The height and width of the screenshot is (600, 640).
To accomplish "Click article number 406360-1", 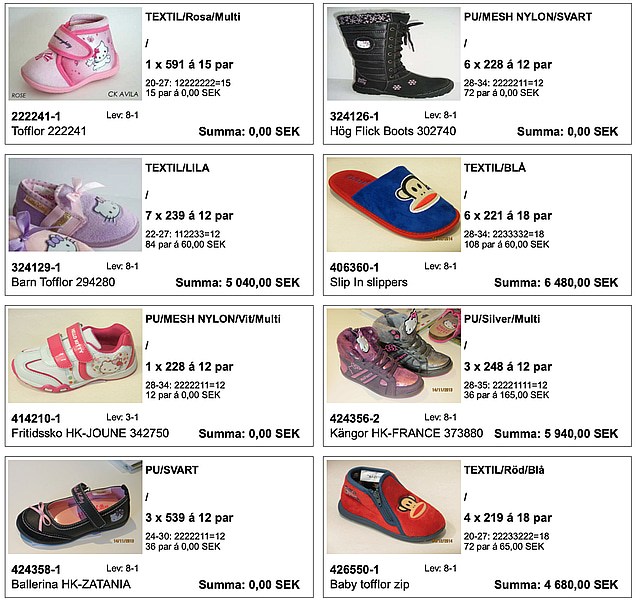I will [354, 267].
